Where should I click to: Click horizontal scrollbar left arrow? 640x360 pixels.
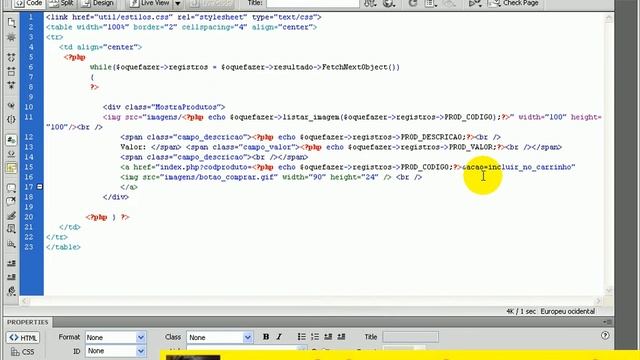click(24, 301)
